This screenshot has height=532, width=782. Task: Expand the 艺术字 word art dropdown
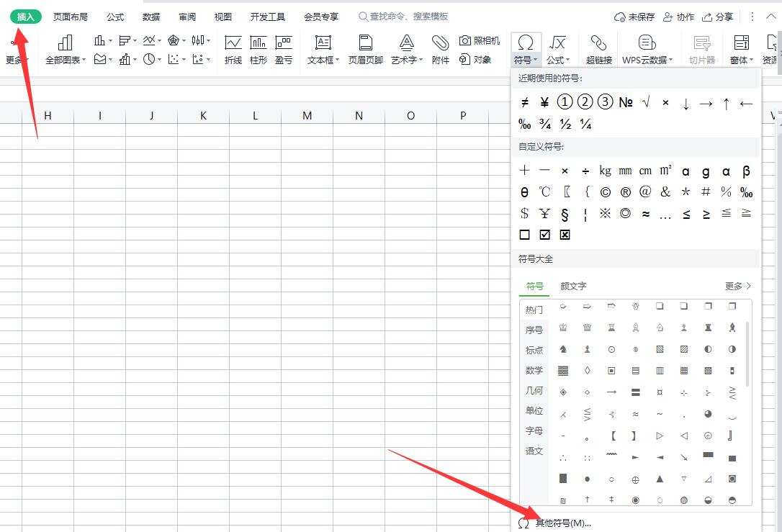[x=407, y=60]
